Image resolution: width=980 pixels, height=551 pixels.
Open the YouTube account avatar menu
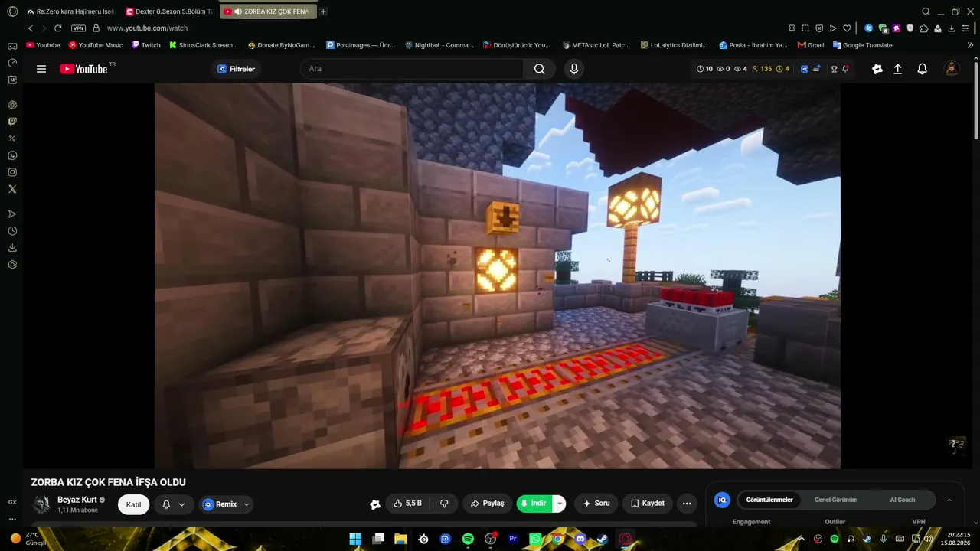click(952, 69)
